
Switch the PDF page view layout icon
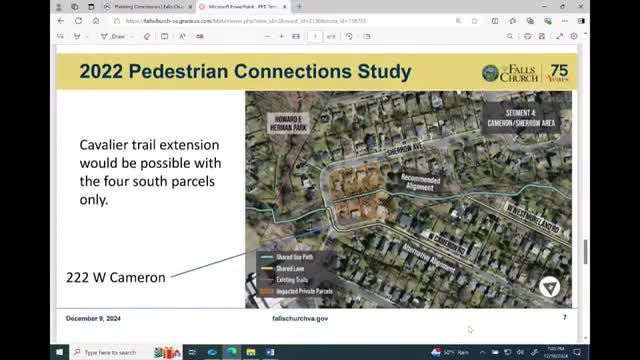[367, 36]
